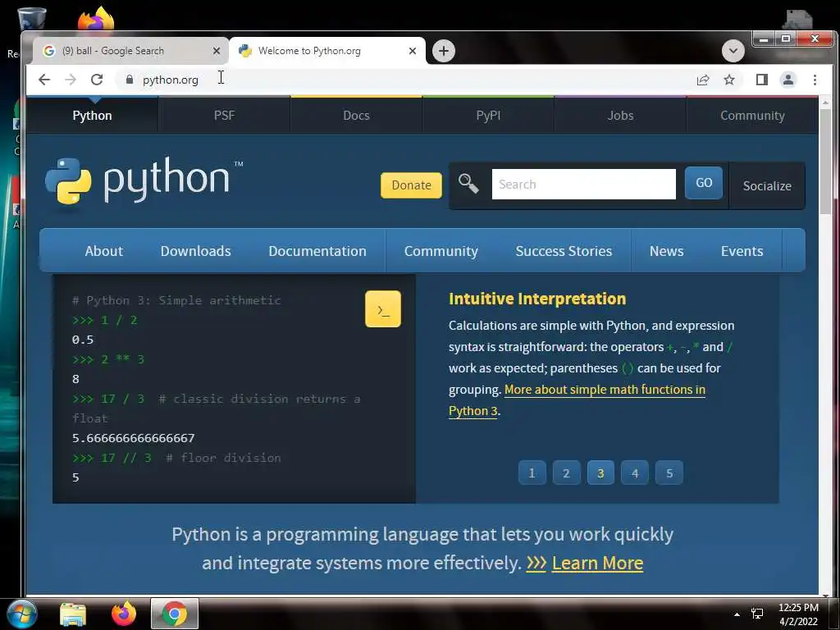This screenshot has height=630, width=840.
Task: Open the News menu
Action: 666,251
